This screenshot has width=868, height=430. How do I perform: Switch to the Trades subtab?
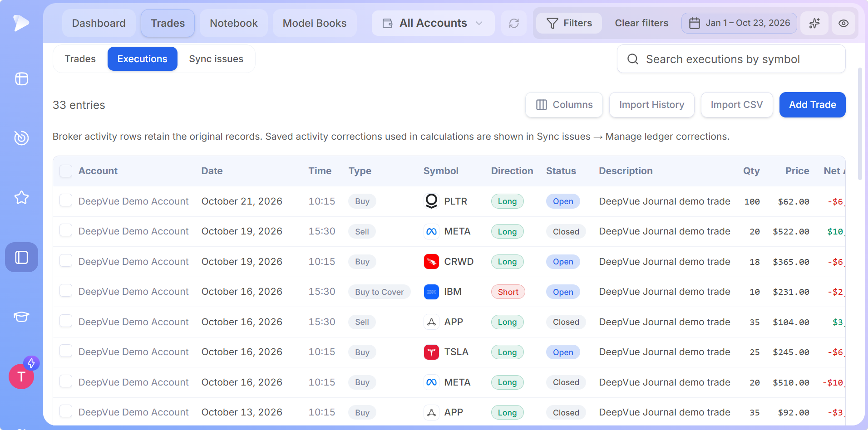(80, 59)
